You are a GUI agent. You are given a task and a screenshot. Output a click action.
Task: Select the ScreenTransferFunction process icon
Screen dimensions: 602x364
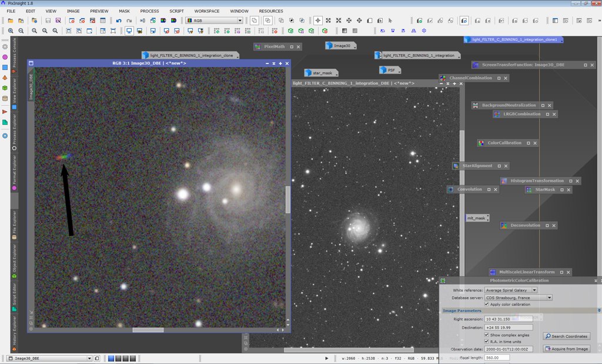pos(475,65)
